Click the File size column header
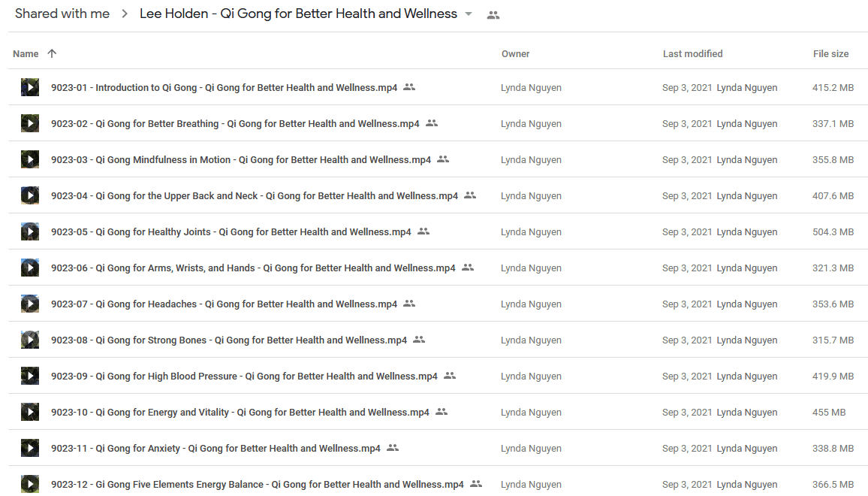The width and height of the screenshot is (868, 496). tap(830, 54)
